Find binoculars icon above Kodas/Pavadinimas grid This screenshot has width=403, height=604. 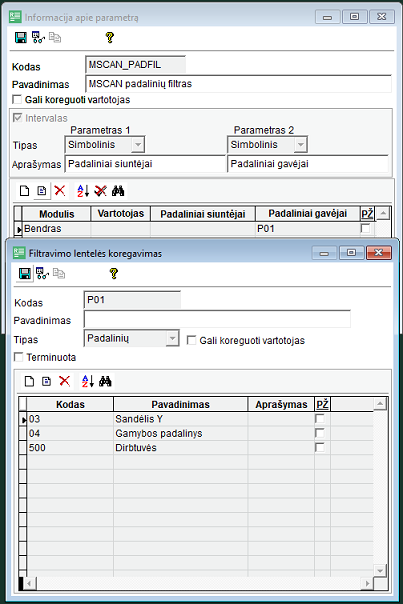click(x=105, y=381)
